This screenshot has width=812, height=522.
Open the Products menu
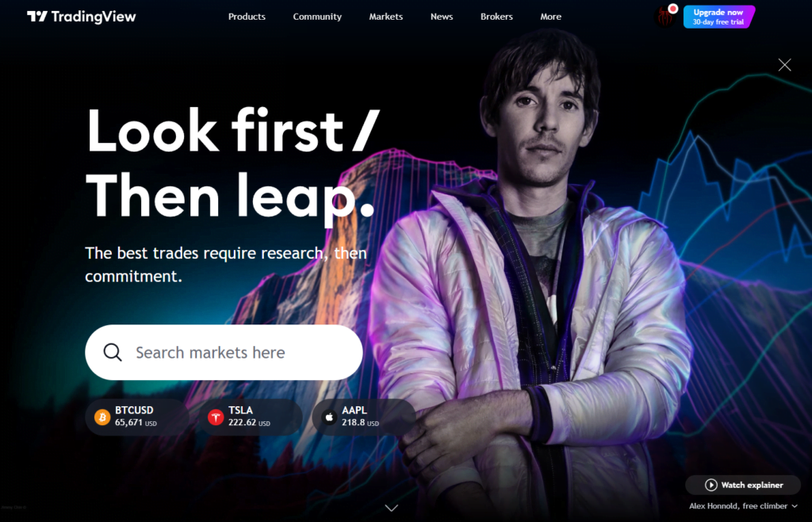[247, 17]
